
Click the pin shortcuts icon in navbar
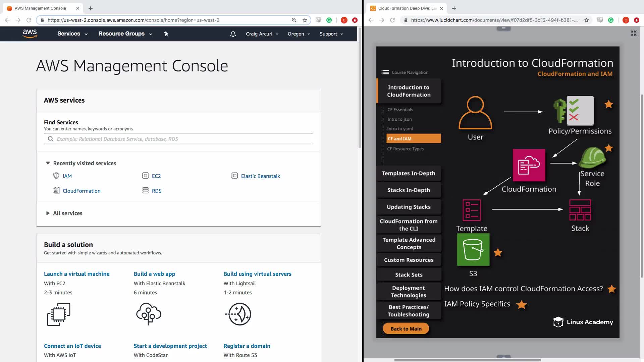click(x=166, y=34)
